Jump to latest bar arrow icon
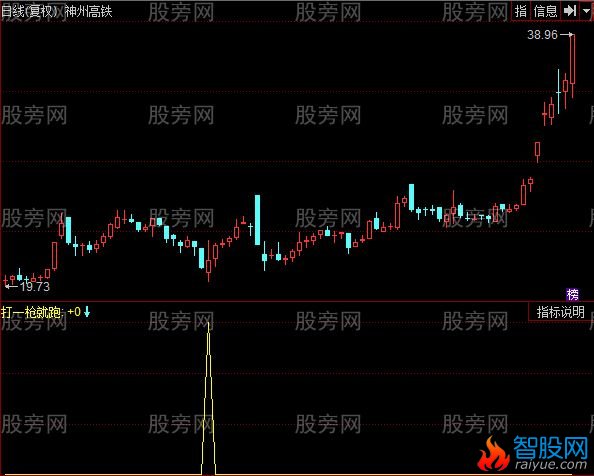This screenshot has height=476, width=594. click(x=570, y=11)
